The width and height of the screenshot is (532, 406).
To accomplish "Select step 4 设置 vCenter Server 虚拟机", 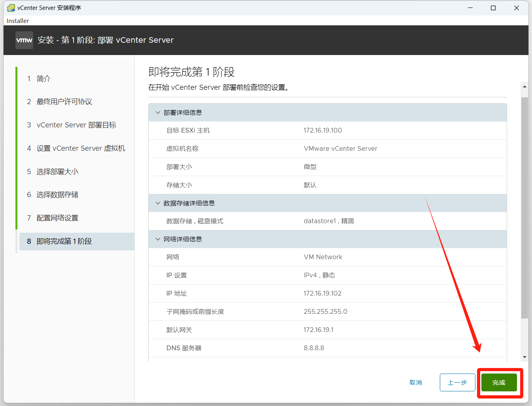I will pos(81,148).
